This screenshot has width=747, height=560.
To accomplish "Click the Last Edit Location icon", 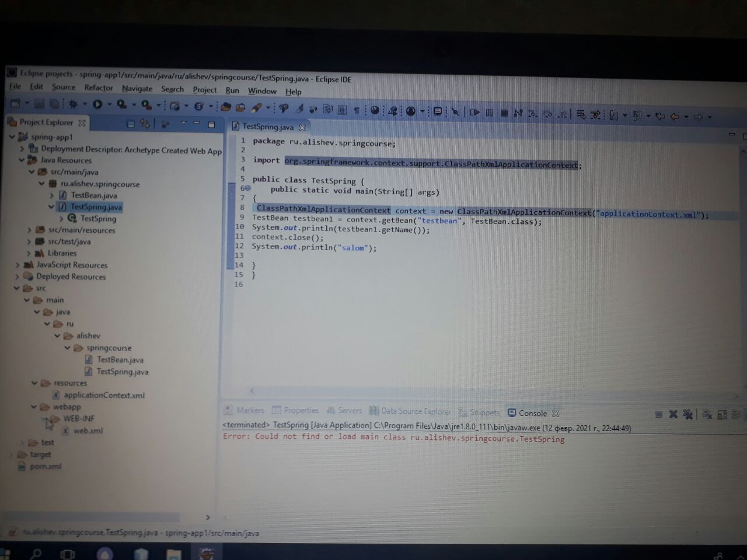I will tap(661, 116).
